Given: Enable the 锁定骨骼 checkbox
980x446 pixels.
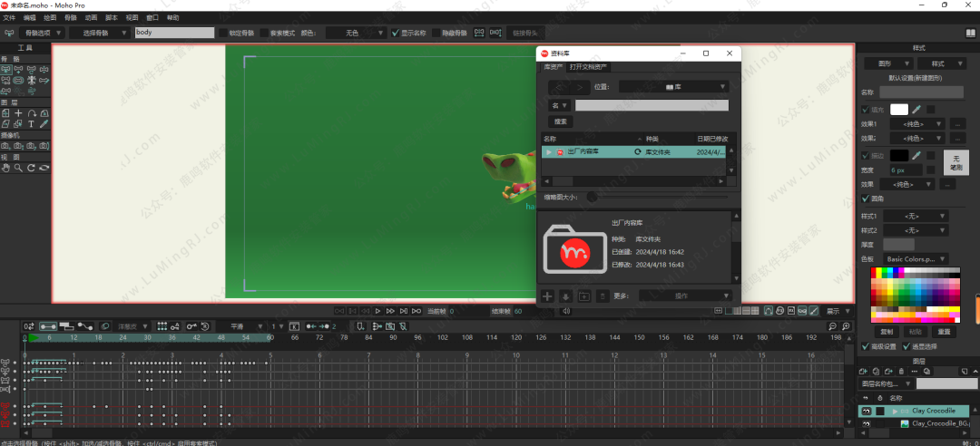Looking at the screenshot, I should 223,33.
